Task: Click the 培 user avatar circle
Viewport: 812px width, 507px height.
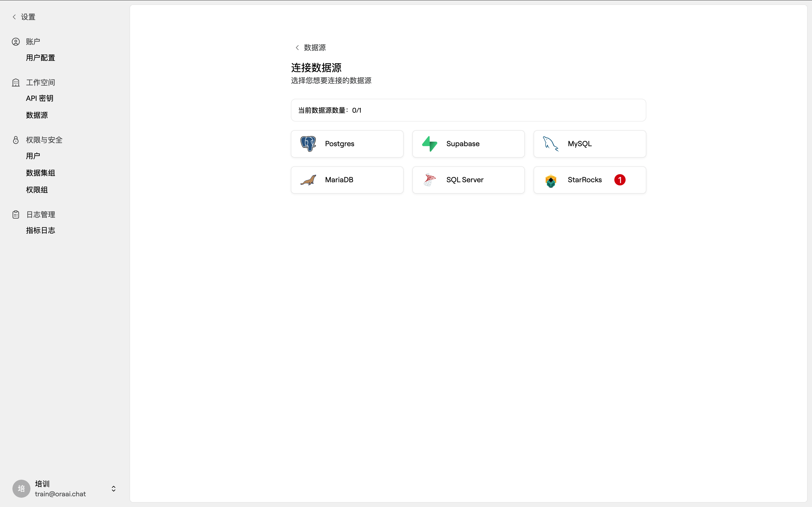Action: point(21,489)
